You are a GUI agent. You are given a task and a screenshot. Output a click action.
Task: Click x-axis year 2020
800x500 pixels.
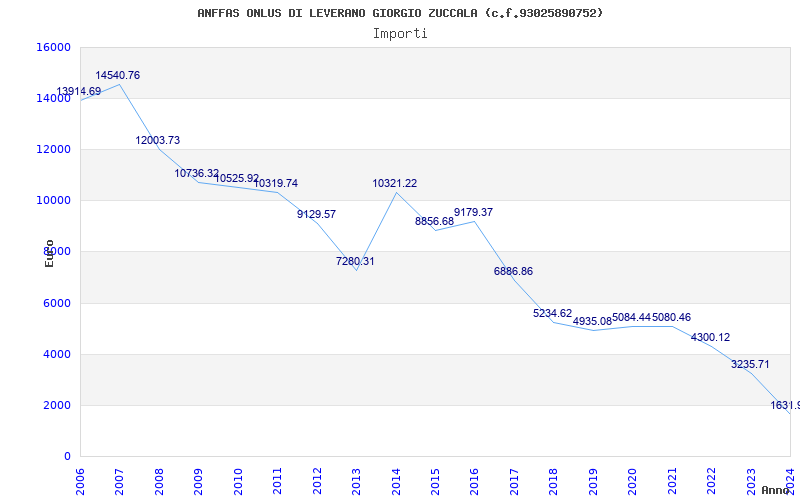633,480
